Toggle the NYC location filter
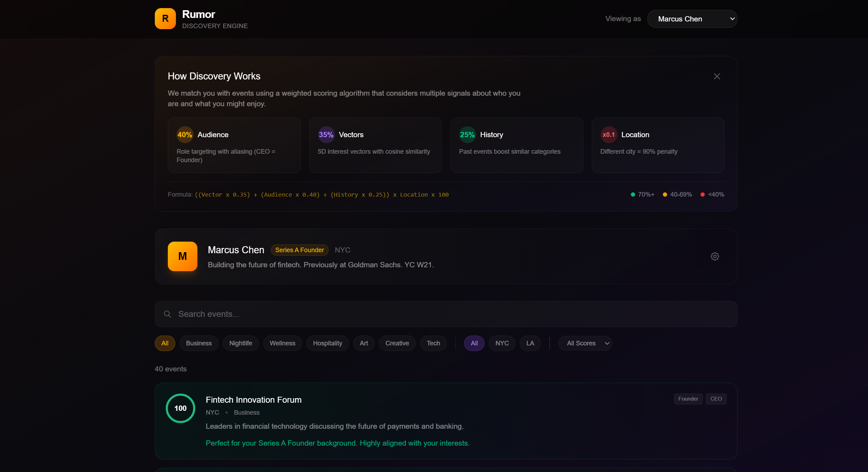This screenshot has width=868, height=472. (502, 343)
